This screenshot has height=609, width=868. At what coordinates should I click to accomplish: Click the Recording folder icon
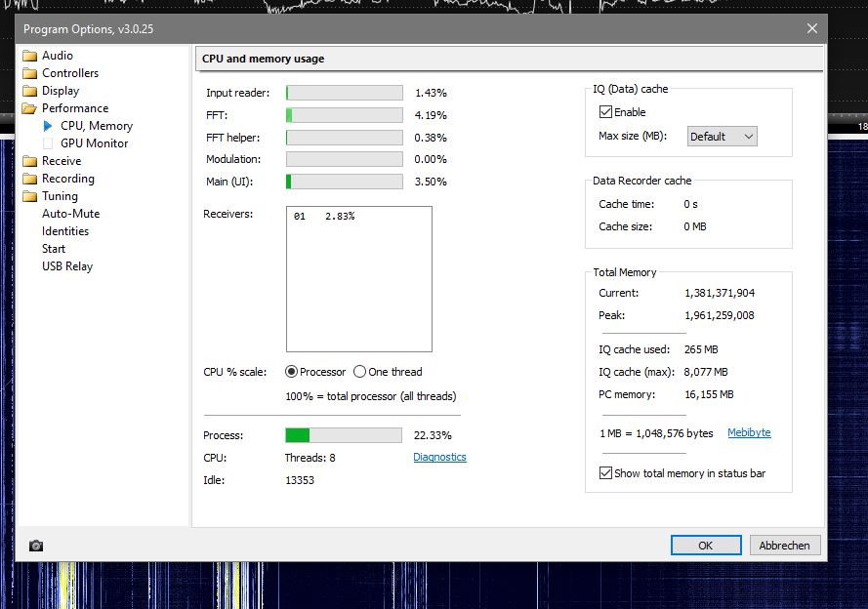(x=29, y=179)
